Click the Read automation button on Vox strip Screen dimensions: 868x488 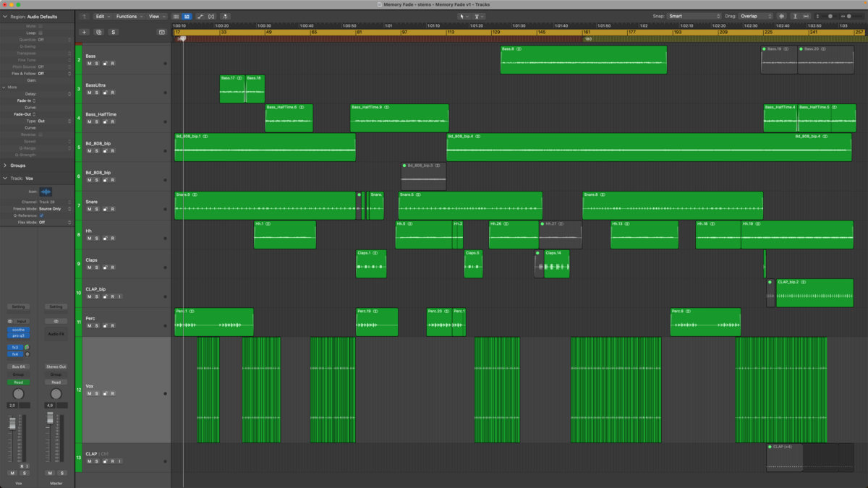(x=18, y=382)
